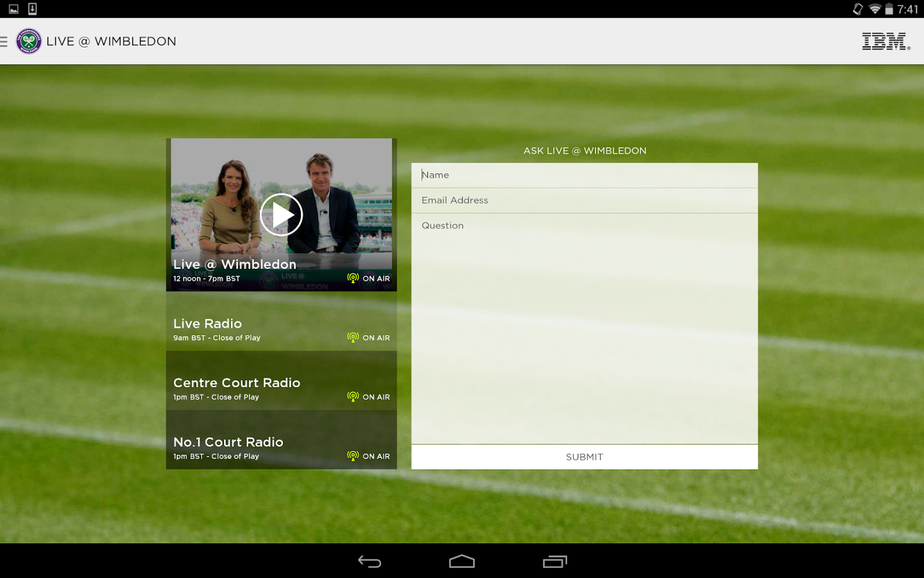The image size is (924, 578).
Task: Open the hamburger navigation menu
Action: [4, 41]
